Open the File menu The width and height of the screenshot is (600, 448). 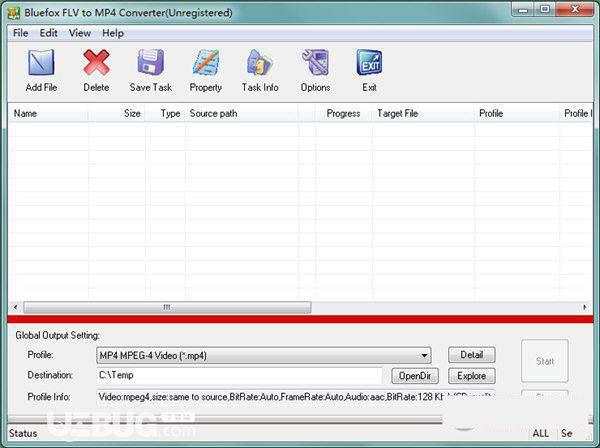20,33
